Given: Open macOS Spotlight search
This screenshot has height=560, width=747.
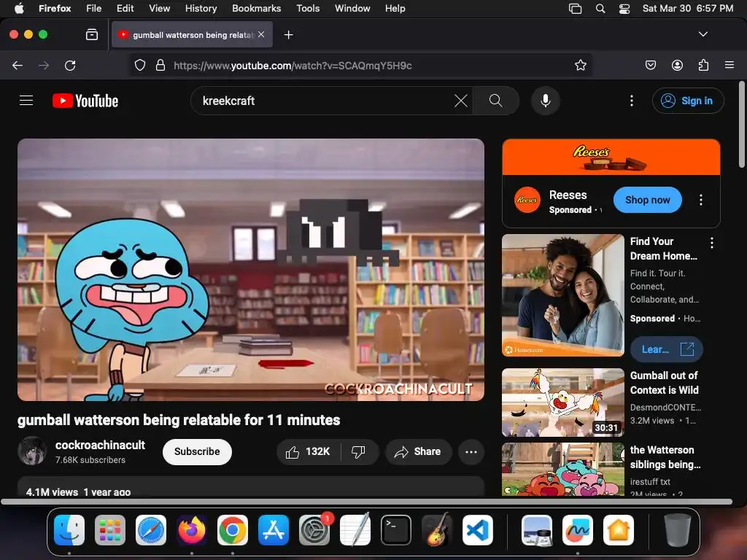Looking at the screenshot, I should 600,9.
